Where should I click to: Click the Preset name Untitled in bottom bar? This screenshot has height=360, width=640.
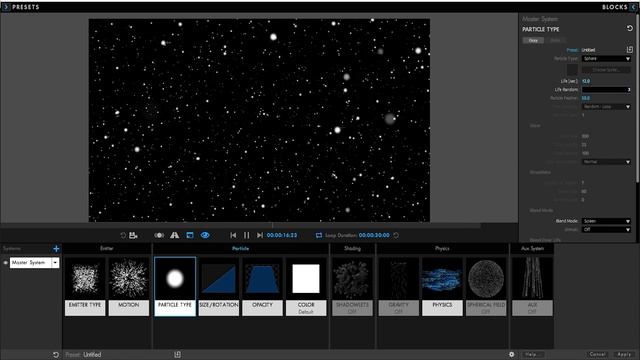[x=92, y=355]
